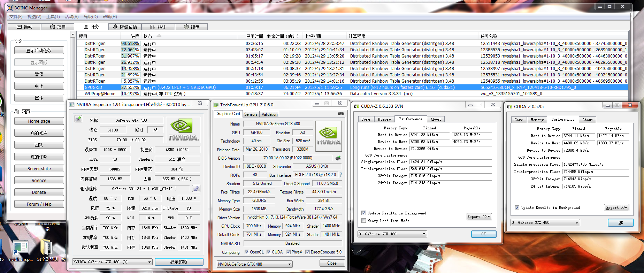Open the 视图(V) menu
The width and height of the screenshot is (644, 273).
click(x=34, y=17)
